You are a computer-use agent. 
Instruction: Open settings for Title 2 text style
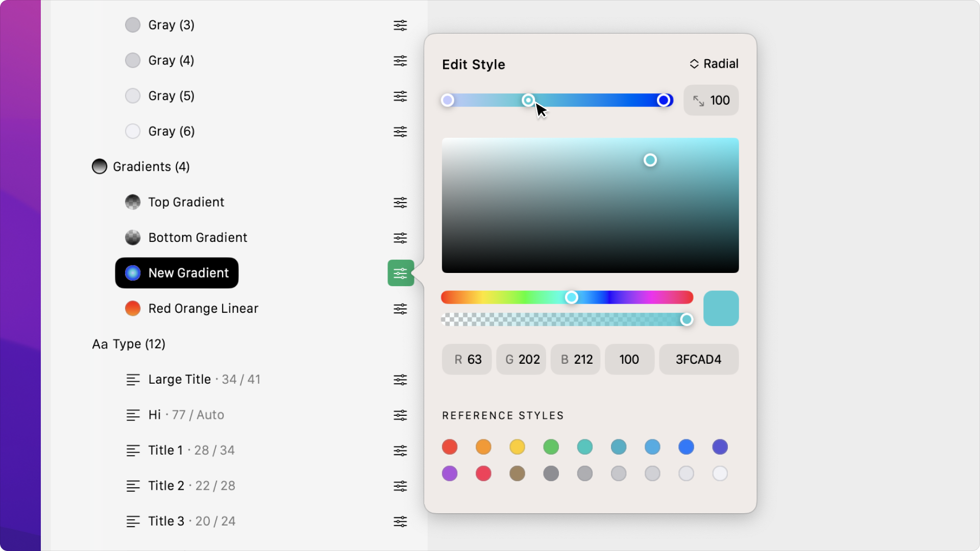pyautogui.click(x=400, y=486)
